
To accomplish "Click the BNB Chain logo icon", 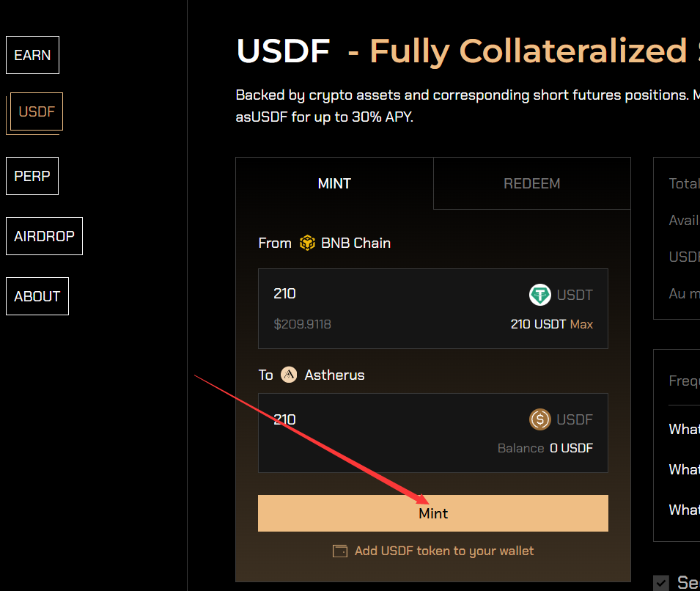I will [x=307, y=243].
